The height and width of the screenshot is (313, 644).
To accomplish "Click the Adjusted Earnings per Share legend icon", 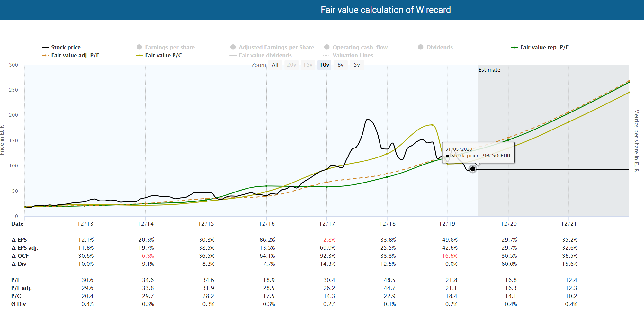I will pyautogui.click(x=232, y=47).
